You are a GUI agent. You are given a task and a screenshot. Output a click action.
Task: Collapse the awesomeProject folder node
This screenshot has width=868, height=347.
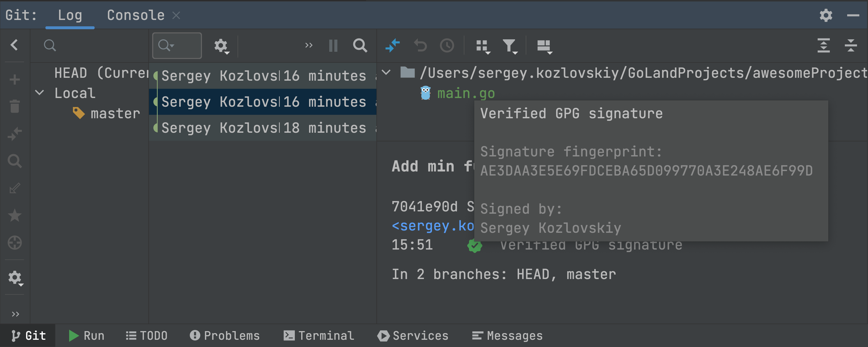(x=386, y=72)
